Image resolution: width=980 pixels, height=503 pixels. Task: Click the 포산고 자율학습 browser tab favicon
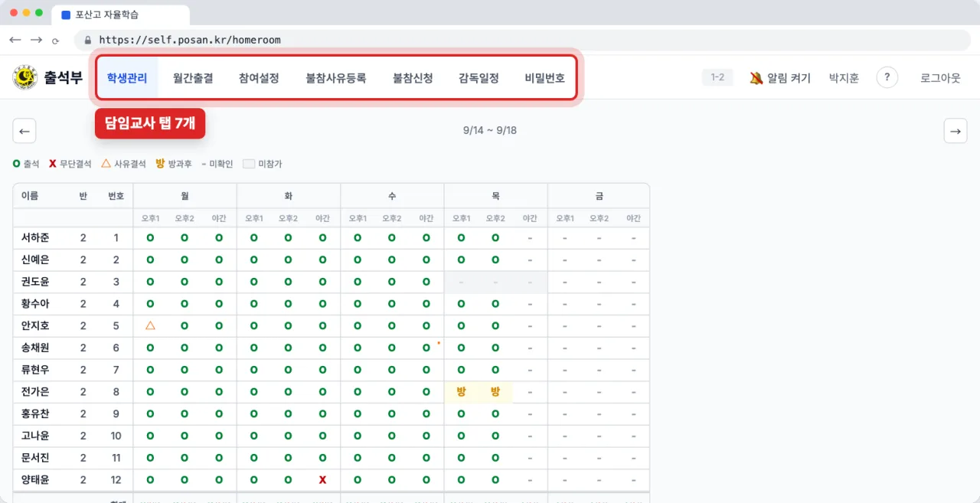(x=66, y=15)
